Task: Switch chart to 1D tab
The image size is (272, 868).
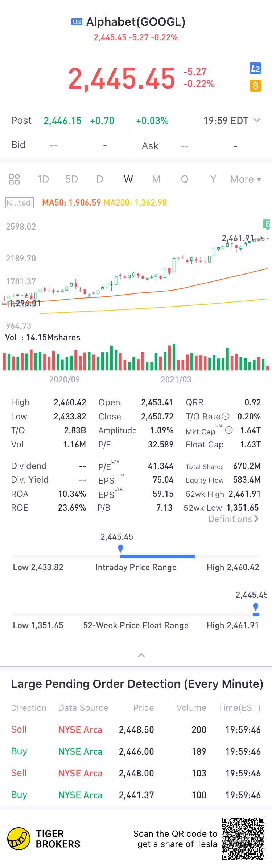Action: (x=43, y=179)
